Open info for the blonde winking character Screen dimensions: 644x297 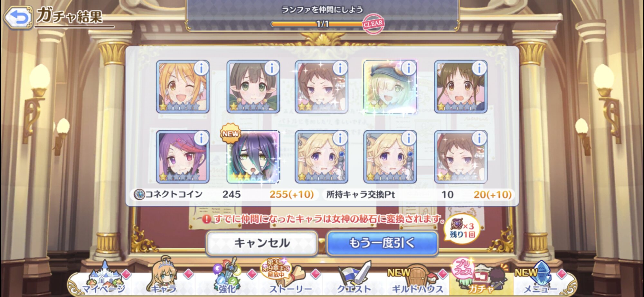(201, 69)
